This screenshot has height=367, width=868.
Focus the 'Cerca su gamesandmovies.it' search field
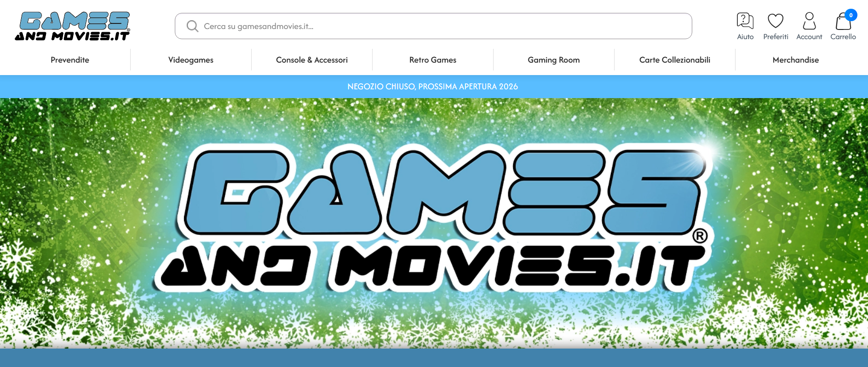click(x=433, y=26)
